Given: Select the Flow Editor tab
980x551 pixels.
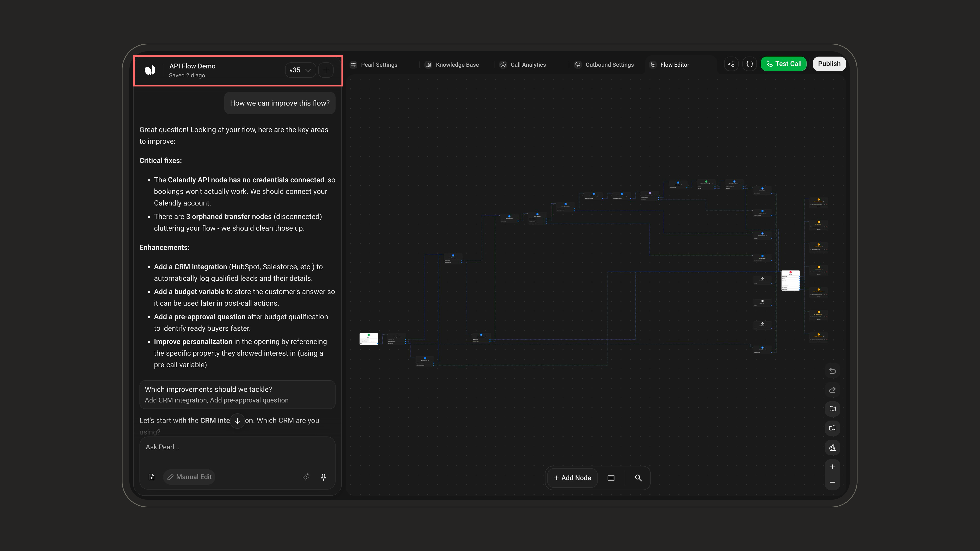Looking at the screenshot, I should 670,65.
